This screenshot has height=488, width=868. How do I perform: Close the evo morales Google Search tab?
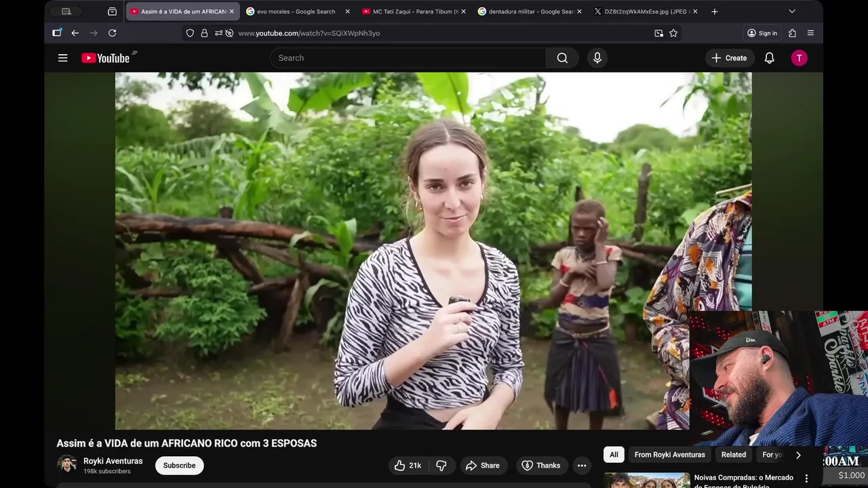(348, 12)
